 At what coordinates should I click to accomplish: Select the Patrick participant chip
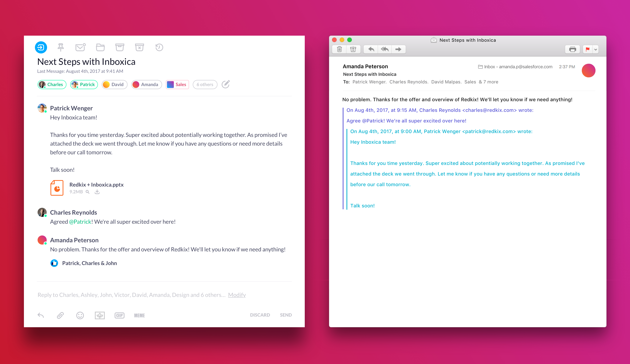tap(84, 84)
